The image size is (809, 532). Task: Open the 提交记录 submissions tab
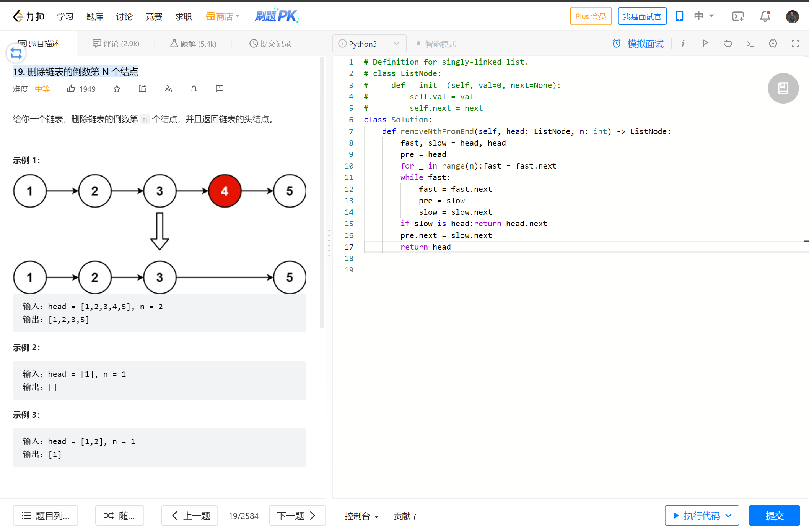click(x=270, y=44)
